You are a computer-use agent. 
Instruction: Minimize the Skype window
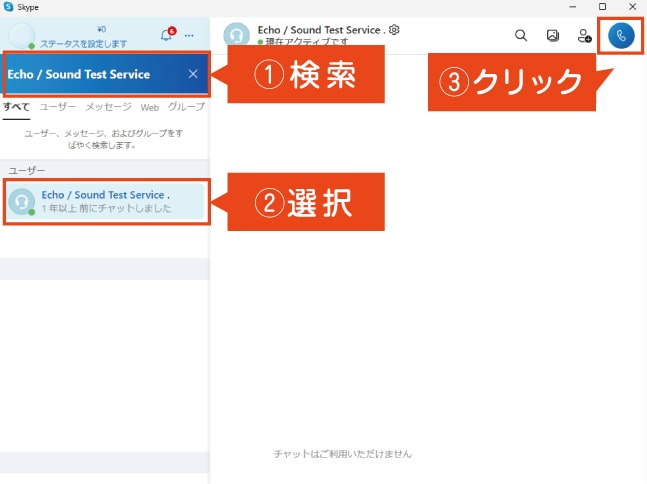click(x=572, y=7)
